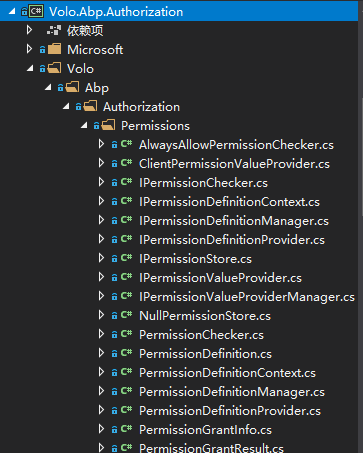Select the Permissions folder label
363x453 pixels.
(x=155, y=126)
